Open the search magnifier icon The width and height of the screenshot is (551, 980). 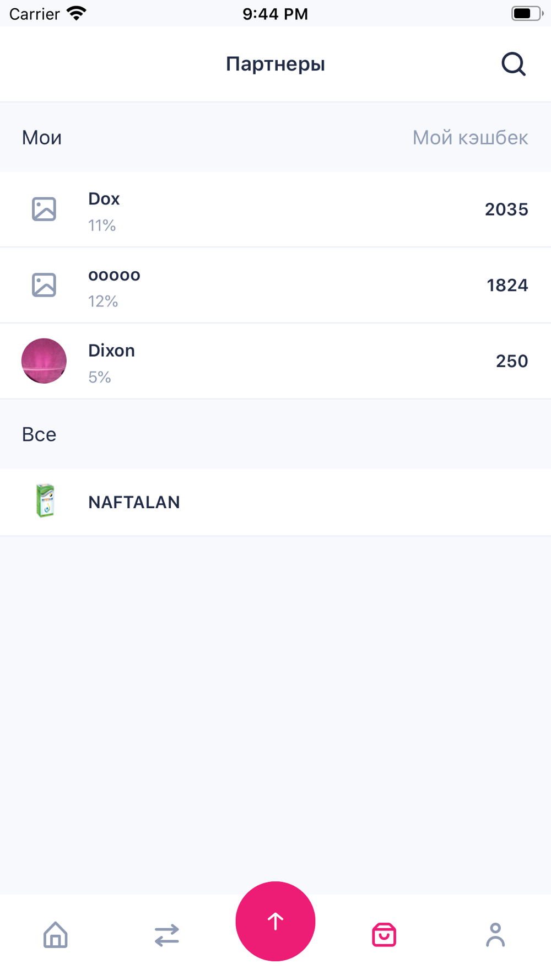click(x=514, y=64)
